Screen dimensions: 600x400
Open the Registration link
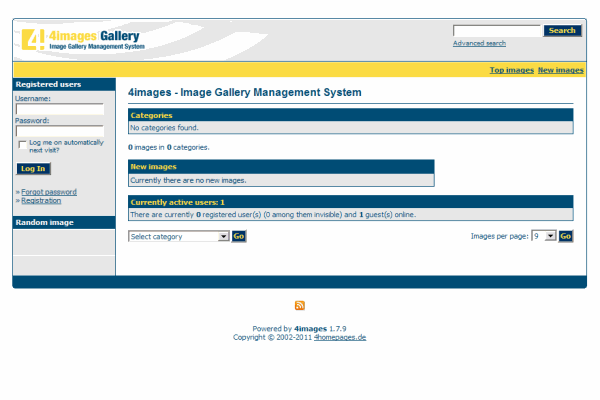click(x=41, y=200)
